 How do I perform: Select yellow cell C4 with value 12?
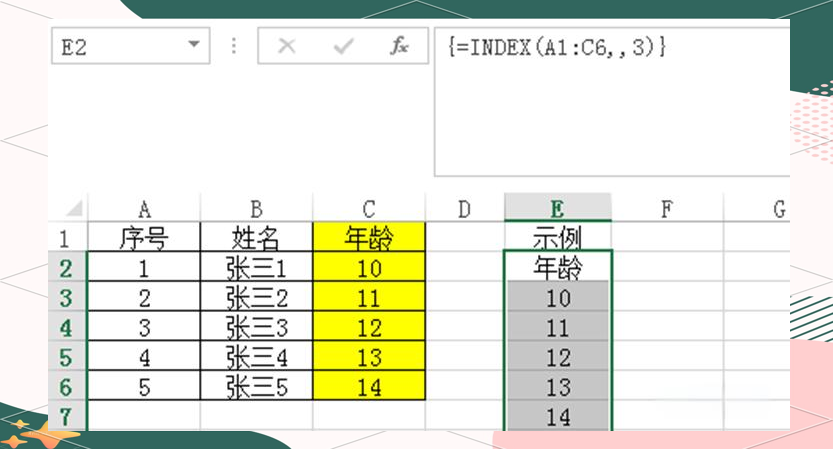click(x=369, y=327)
